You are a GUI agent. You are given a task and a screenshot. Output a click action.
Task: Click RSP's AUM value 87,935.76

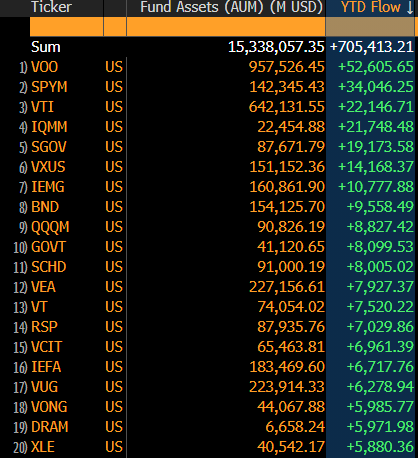[x=291, y=327]
